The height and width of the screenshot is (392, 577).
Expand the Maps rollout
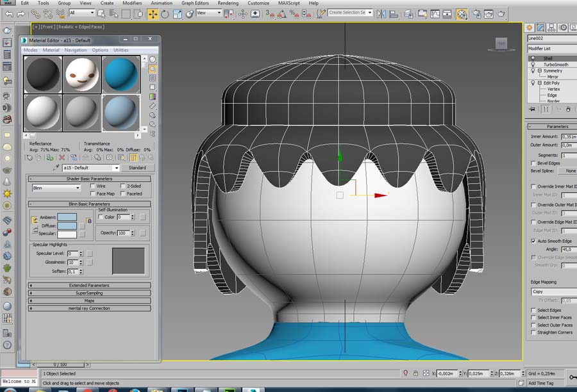click(x=90, y=300)
